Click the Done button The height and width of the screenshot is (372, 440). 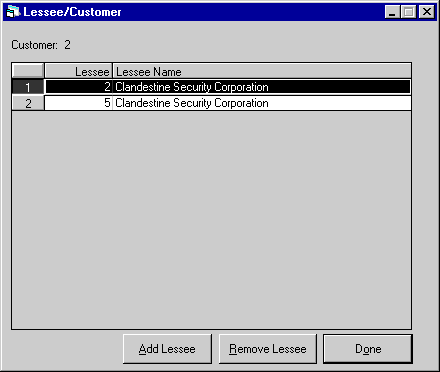[368, 349]
